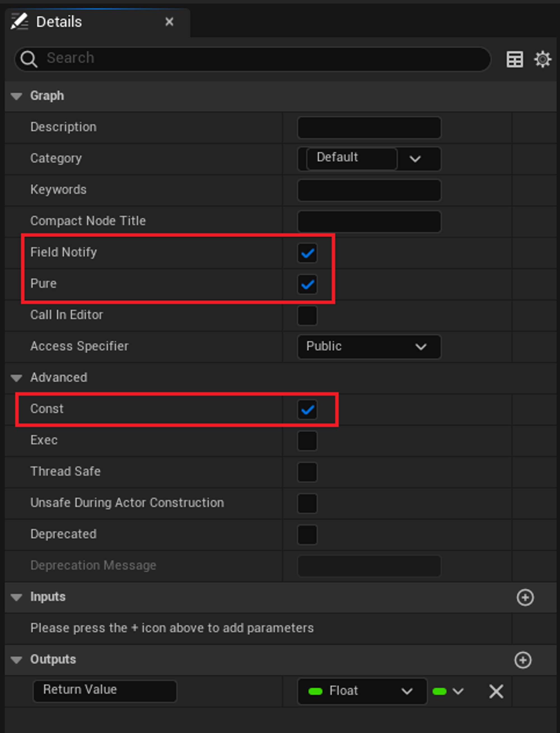Viewport: 560px width, 733px height.
Task: Open the Category dropdown arrow
Action: pos(415,159)
